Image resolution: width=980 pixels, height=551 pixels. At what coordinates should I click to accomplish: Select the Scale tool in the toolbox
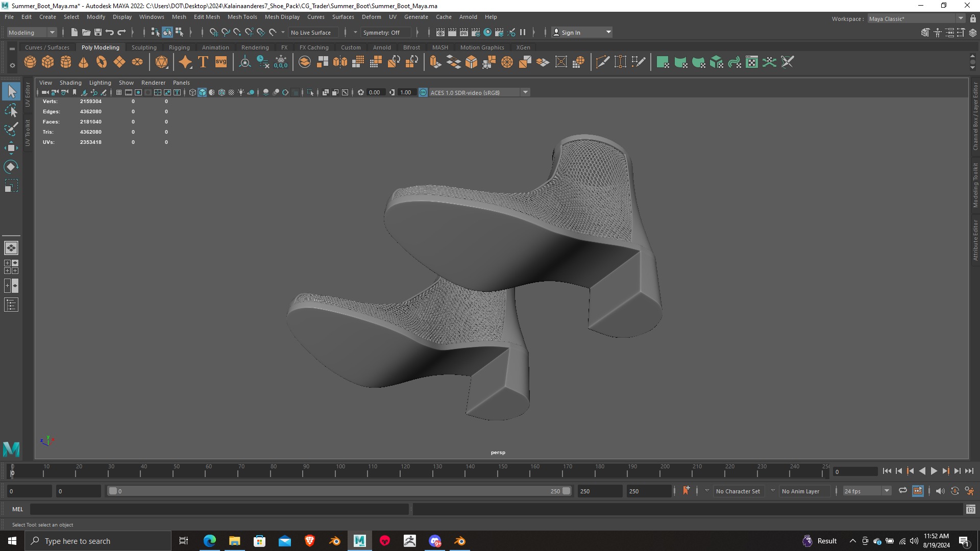(11, 186)
